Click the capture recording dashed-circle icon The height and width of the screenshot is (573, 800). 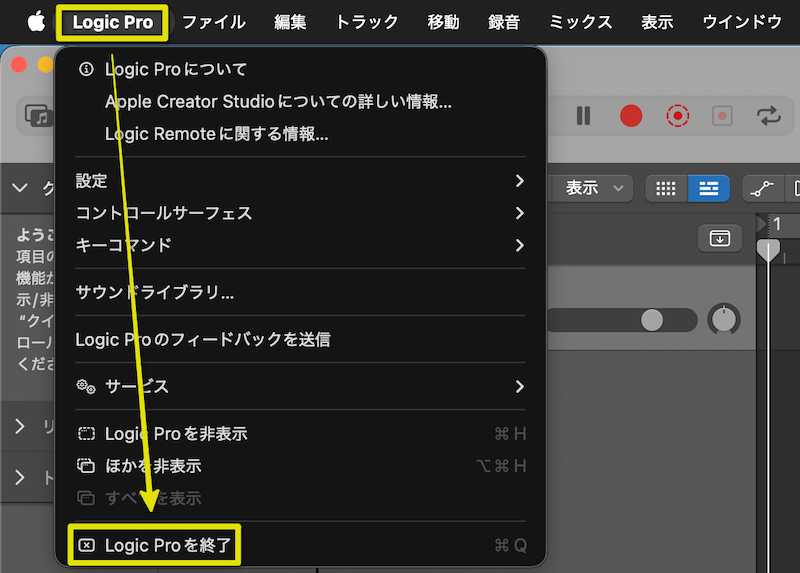coord(678,116)
